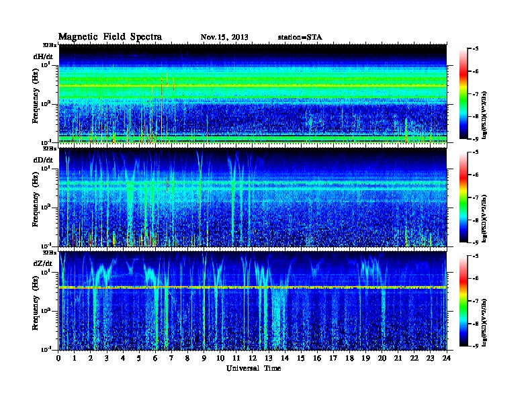This screenshot has width=532, height=411.
Task: Click the "dD/dt" panel label
Action: click(43, 160)
